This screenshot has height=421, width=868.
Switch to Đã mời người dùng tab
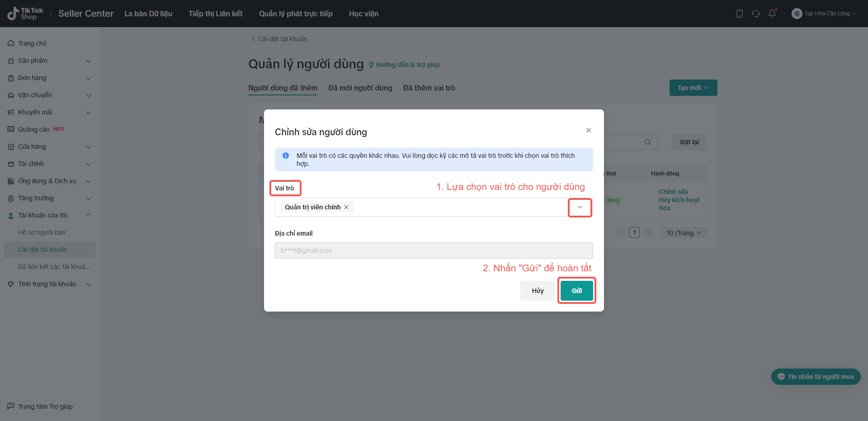click(x=360, y=88)
